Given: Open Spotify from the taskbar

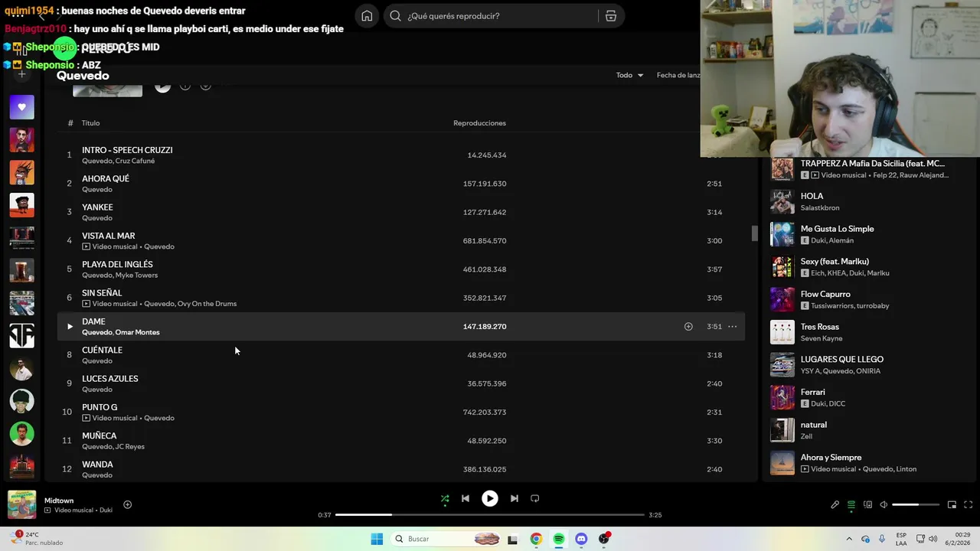Looking at the screenshot, I should [559, 540].
